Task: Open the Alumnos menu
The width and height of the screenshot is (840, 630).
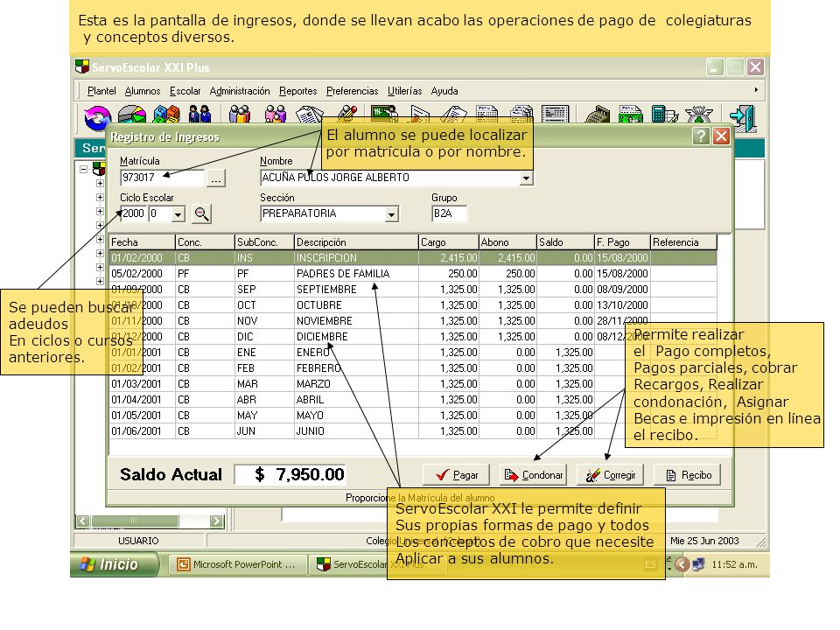Action: coord(143,91)
